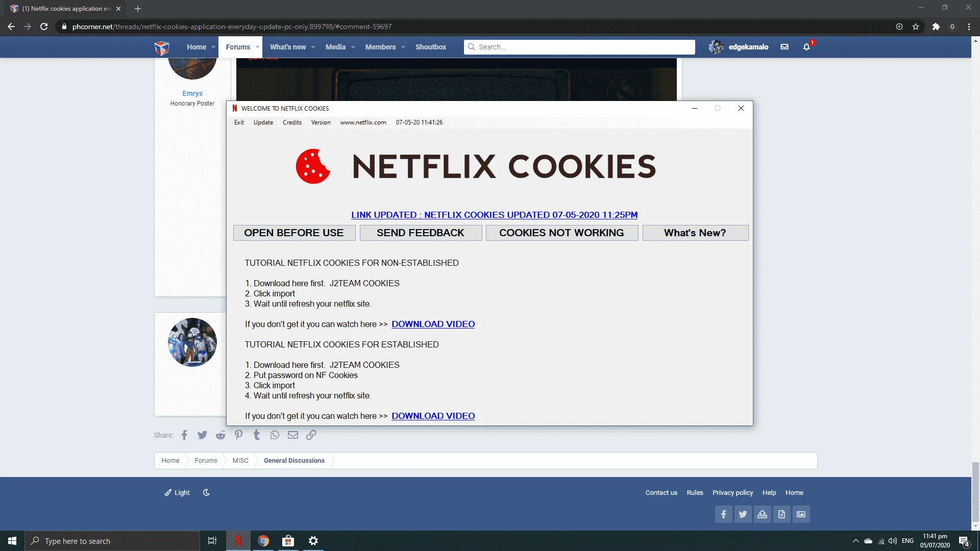Open Privacy policy footer link

(732, 493)
